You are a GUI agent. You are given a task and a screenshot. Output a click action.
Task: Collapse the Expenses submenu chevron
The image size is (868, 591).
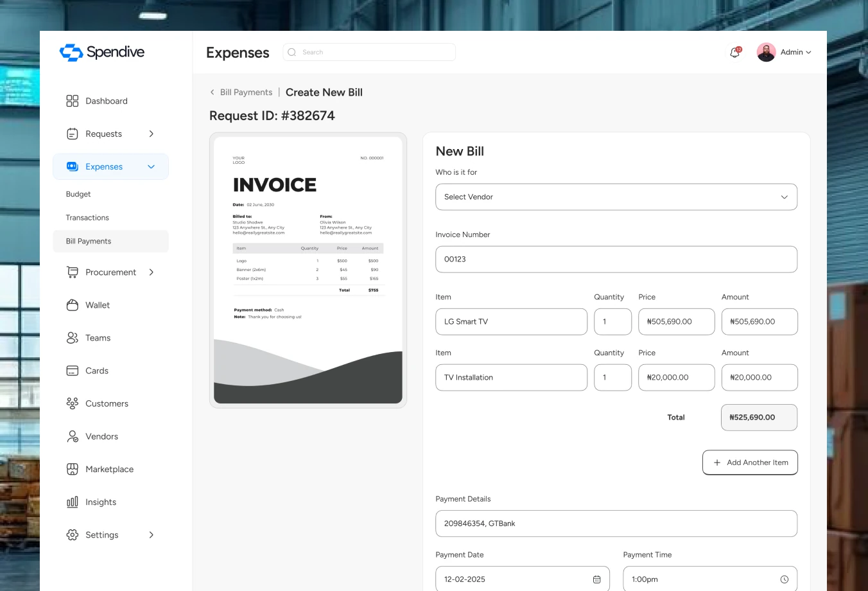(152, 166)
